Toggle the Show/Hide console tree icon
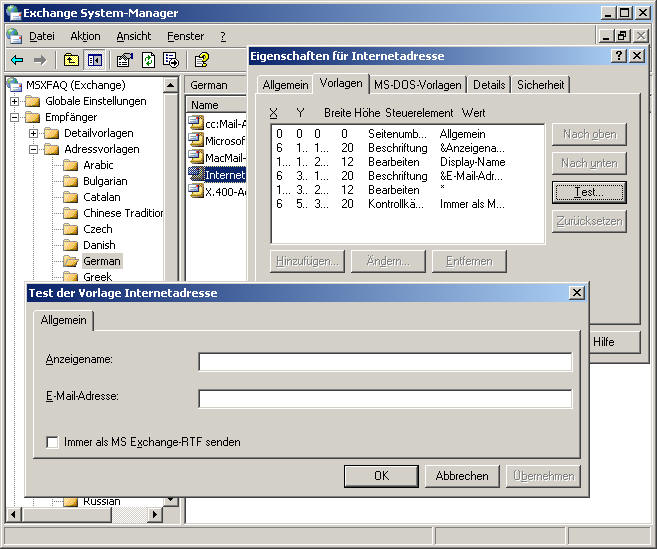 pos(95,60)
